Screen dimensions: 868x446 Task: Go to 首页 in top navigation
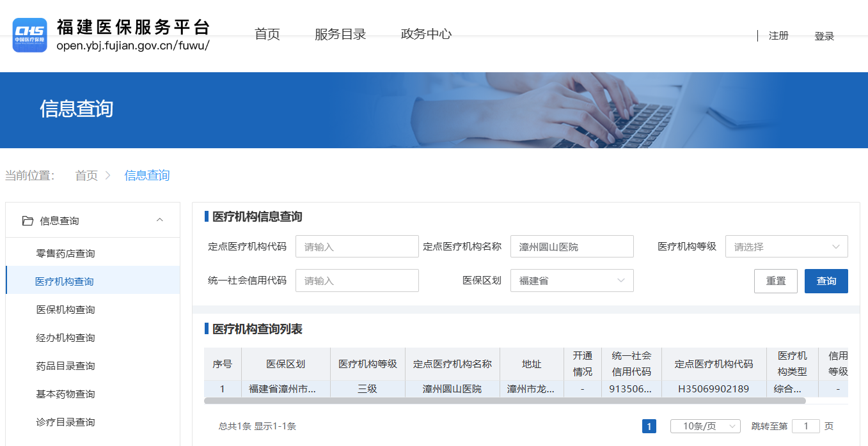tap(267, 35)
